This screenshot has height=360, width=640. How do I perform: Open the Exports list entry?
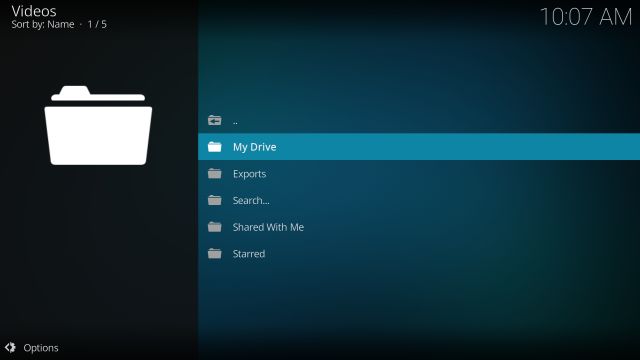tap(249, 174)
